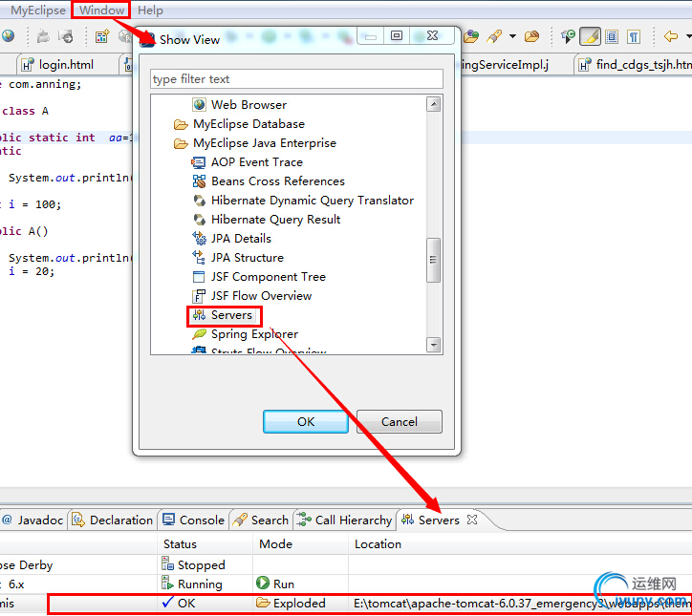Viewport: 692px width, 616px height.
Task: Click the view list scrollbar thumb
Action: pos(433,260)
